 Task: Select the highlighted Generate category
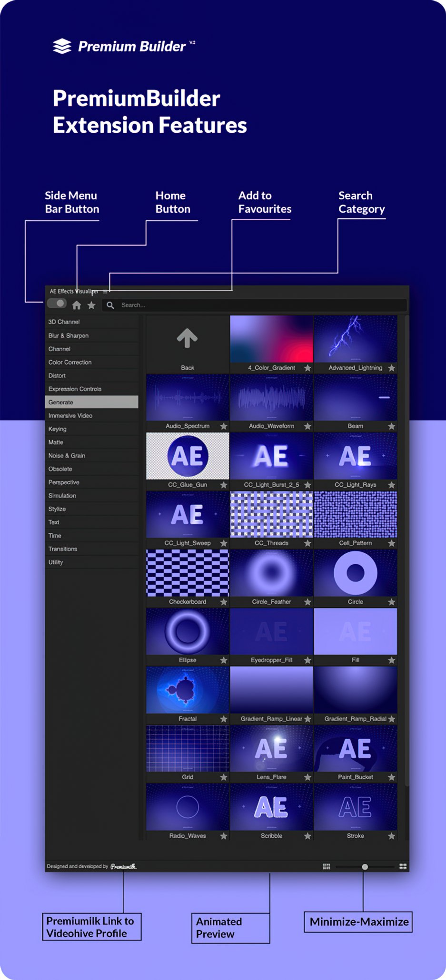[92, 402]
